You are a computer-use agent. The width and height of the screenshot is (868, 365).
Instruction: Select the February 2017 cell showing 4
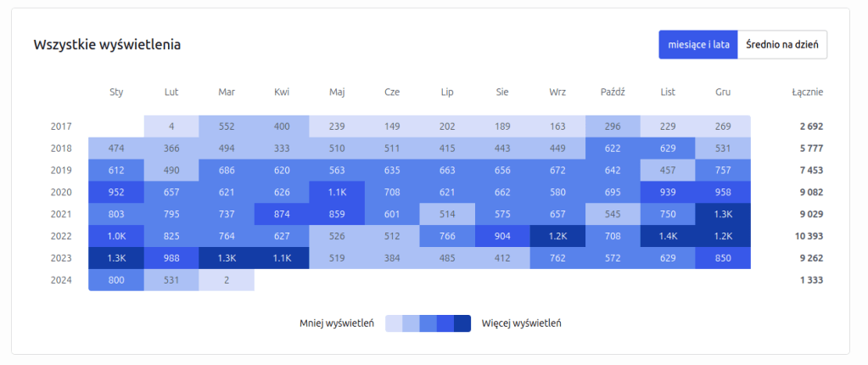click(x=171, y=126)
